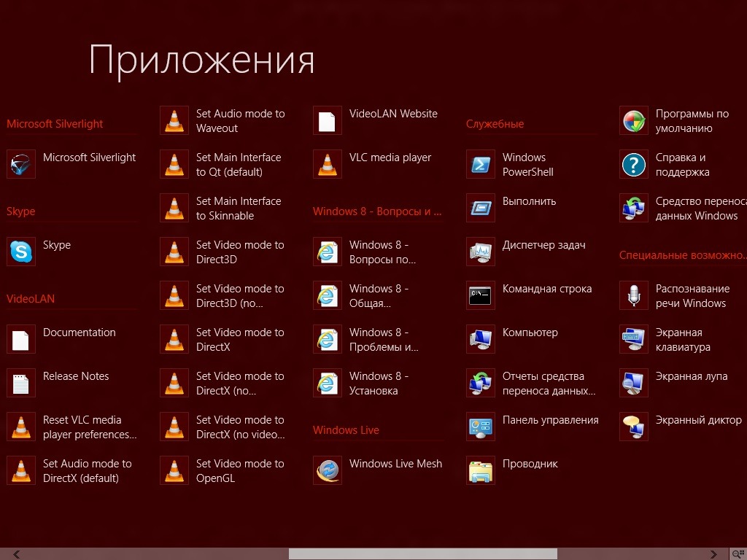Open Компьютер icon

pos(481,339)
